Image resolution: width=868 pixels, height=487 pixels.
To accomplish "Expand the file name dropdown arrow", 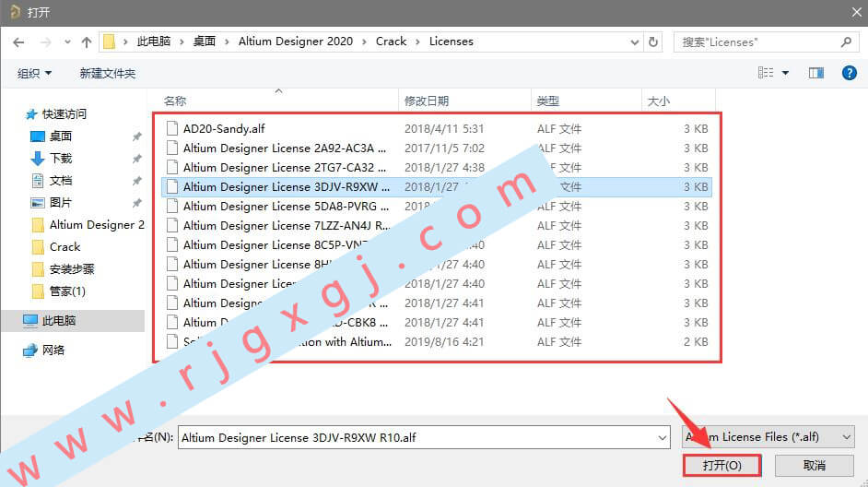I will pos(663,438).
